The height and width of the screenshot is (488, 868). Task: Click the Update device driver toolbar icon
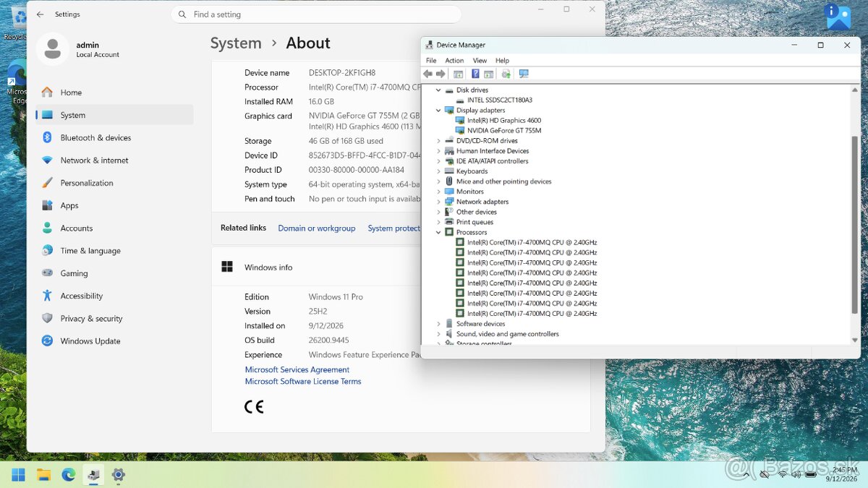pos(506,74)
